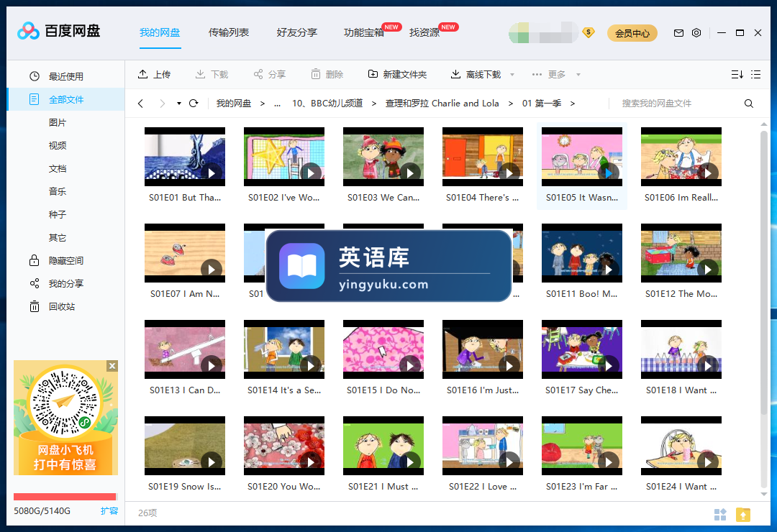Open breadcrumb 我的网盘

tap(233, 104)
